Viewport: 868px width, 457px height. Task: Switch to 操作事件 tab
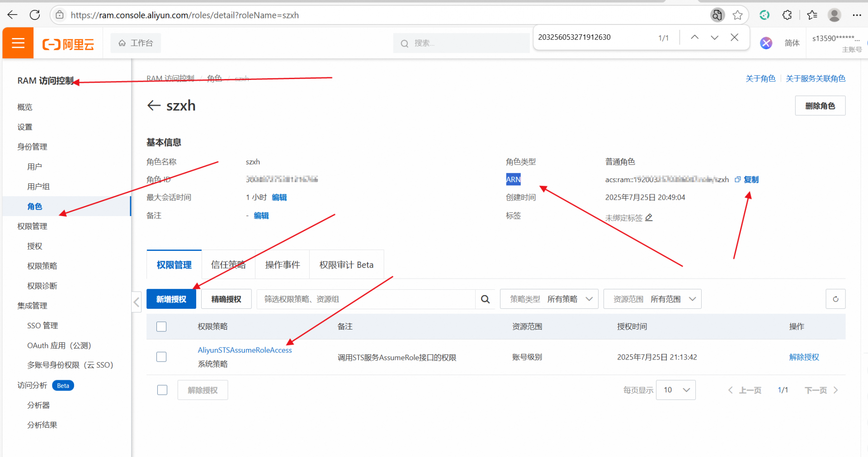pyautogui.click(x=283, y=265)
